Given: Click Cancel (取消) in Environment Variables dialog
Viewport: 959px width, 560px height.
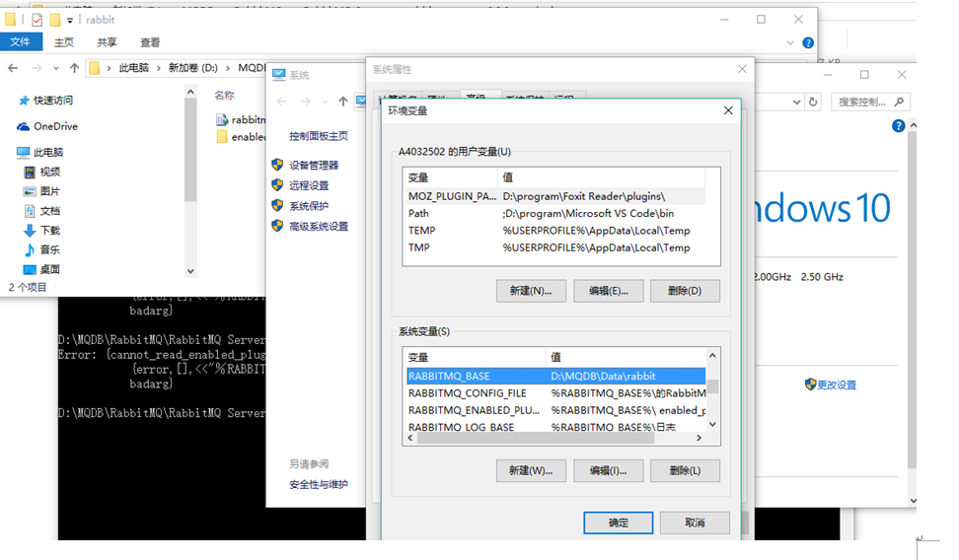Looking at the screenshot, I should (695, 523).
